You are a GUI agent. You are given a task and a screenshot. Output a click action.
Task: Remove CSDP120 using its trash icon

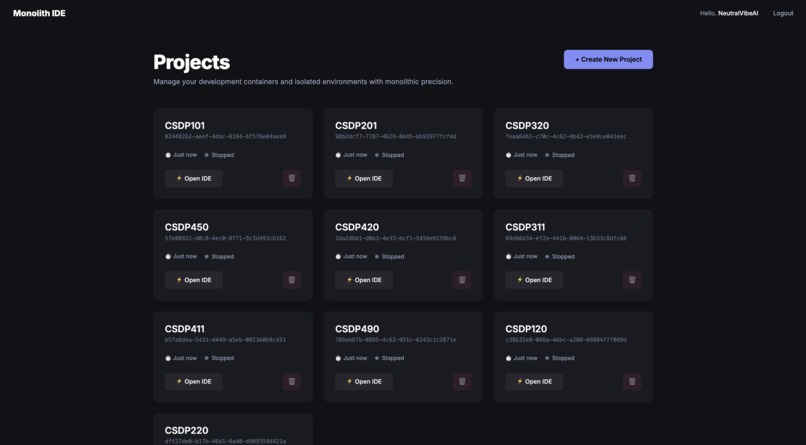click(632, 381)
